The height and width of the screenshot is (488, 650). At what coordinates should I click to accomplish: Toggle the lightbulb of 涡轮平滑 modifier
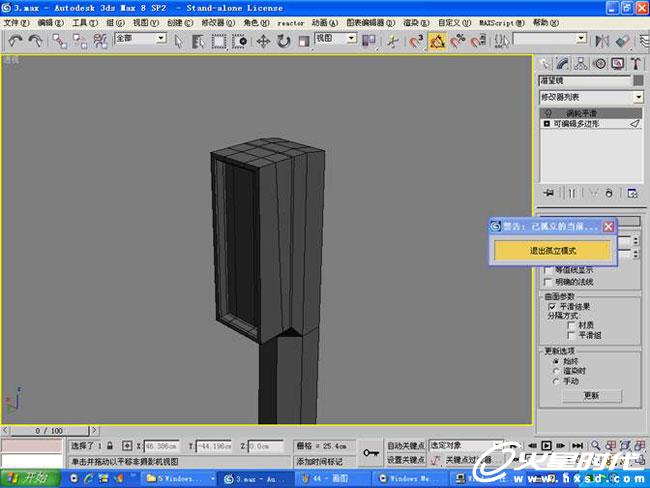pos(548,113)
